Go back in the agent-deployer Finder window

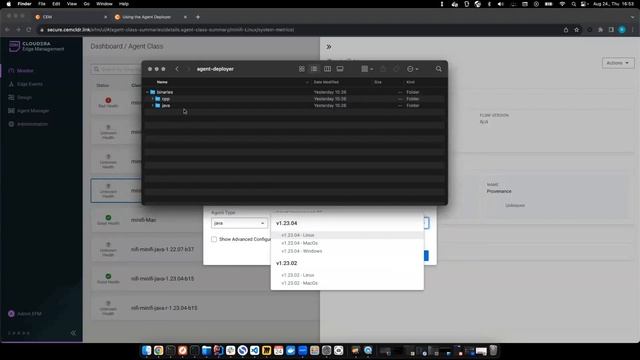click(x=177, y=69)
